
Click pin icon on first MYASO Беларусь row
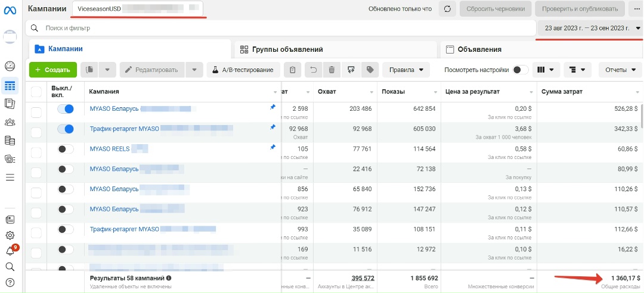(273, 107)
